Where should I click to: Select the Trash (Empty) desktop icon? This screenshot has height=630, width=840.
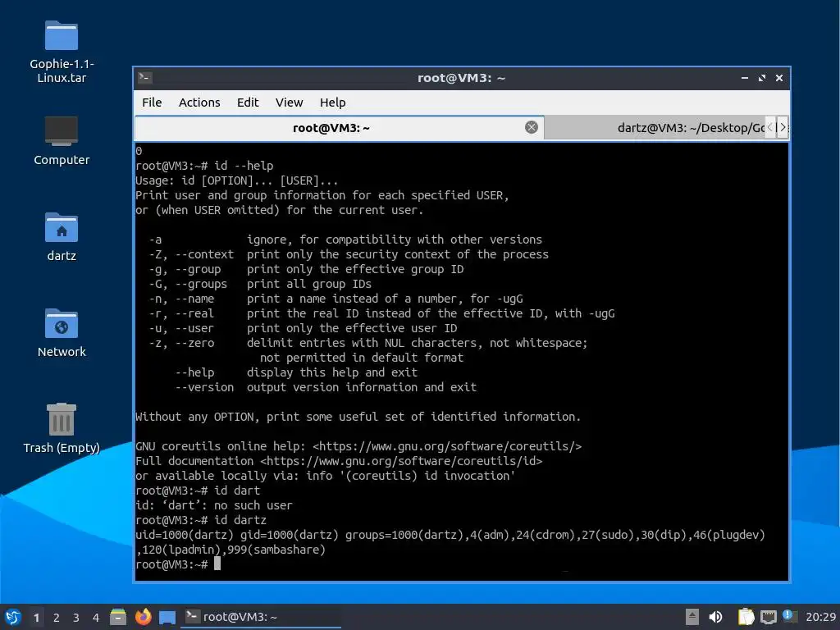click(62, 428)
